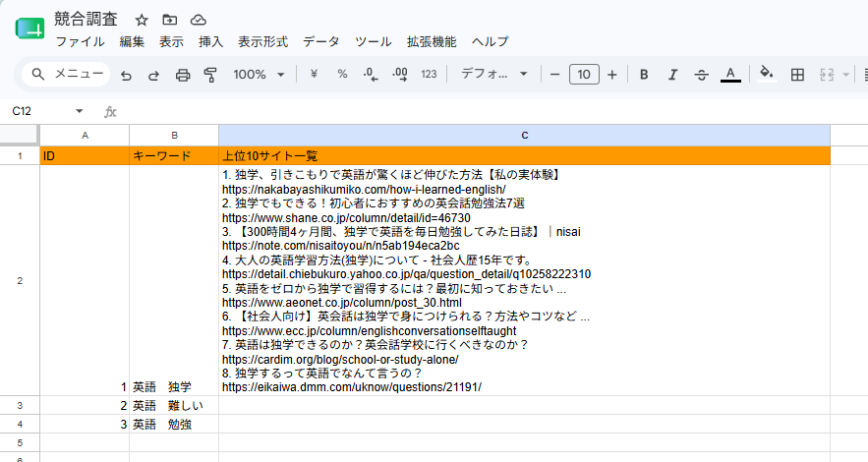Select the キーワード header cell
868x462 pixels.
pos(174,156)
